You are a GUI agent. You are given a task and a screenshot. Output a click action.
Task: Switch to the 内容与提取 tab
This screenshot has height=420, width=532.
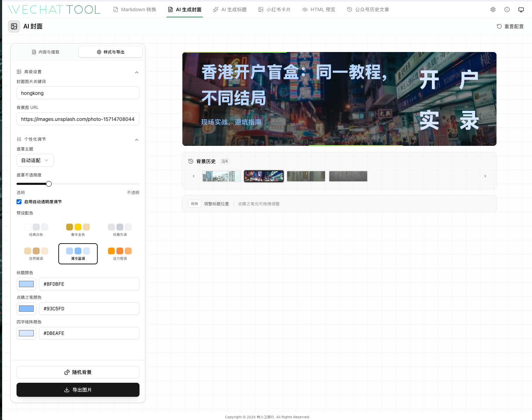point(45,52)
